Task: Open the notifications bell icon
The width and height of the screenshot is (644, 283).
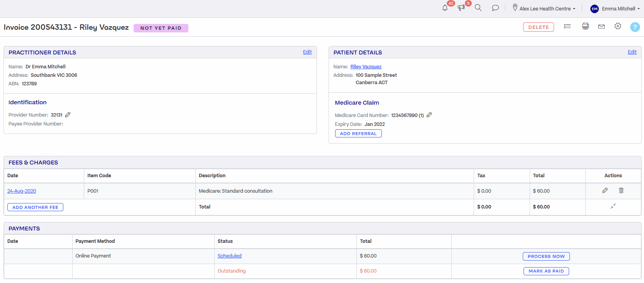Action: pyautogui.click(x=445, y=8)
